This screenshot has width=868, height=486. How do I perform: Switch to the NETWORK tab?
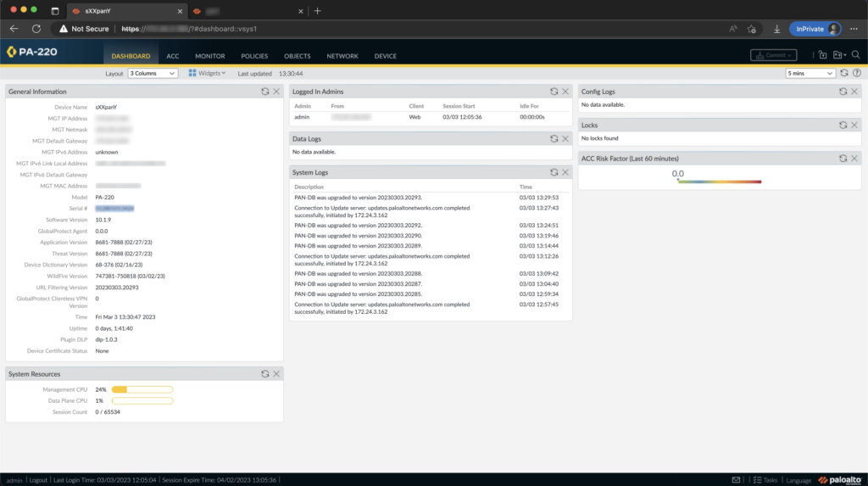[342, 56]
